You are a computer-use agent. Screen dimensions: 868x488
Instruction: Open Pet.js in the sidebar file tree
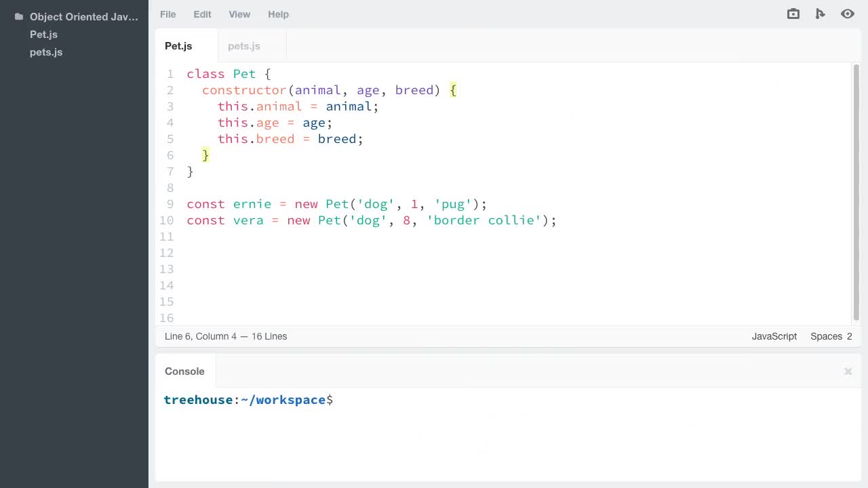(x=43, y=35)
